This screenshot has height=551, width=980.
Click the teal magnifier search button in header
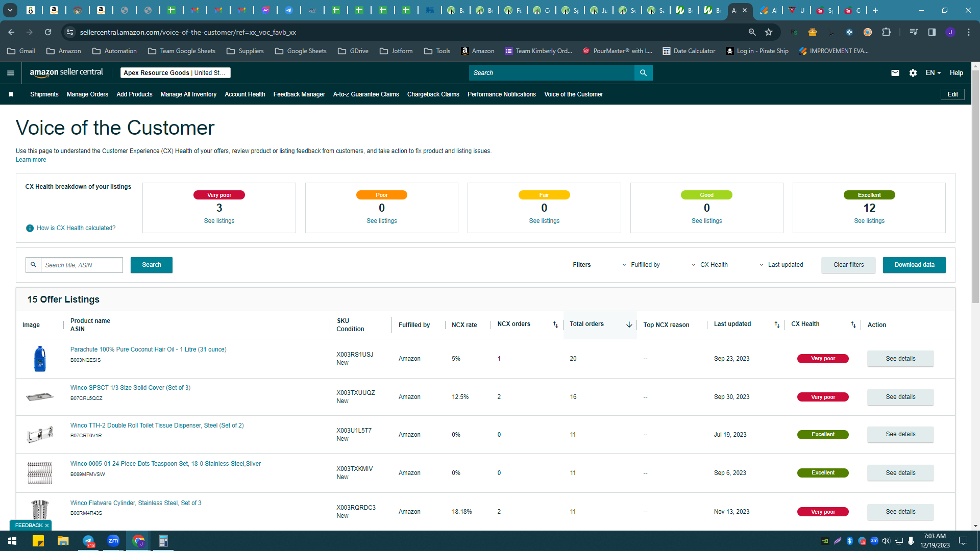tap(643, 73)
